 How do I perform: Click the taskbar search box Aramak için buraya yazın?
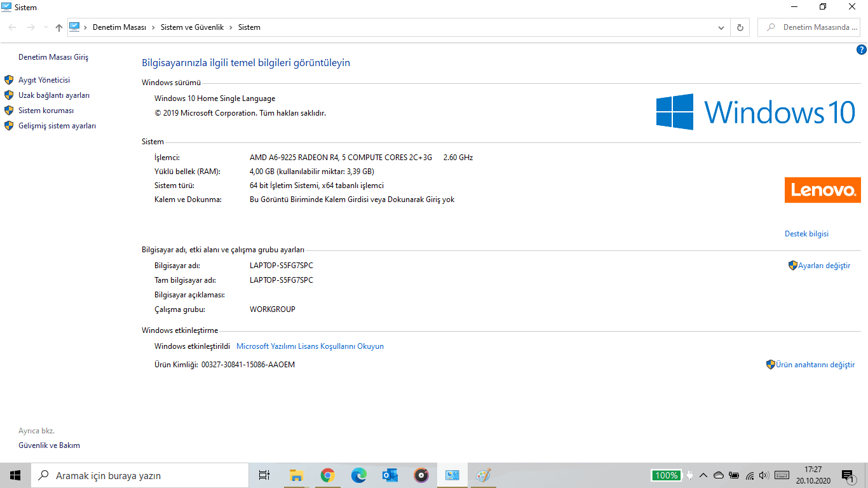[x=140, y=475]
